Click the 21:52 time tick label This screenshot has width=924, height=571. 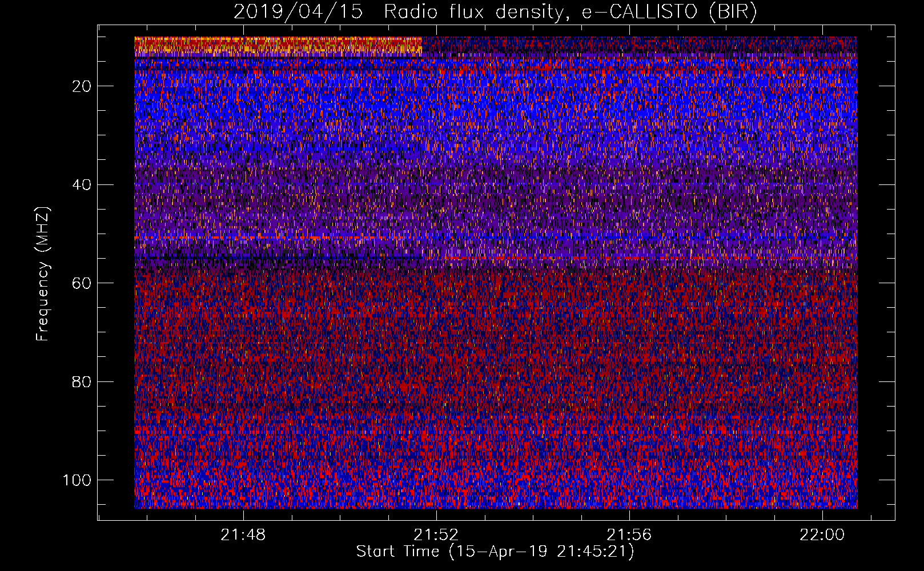[436, 535]
